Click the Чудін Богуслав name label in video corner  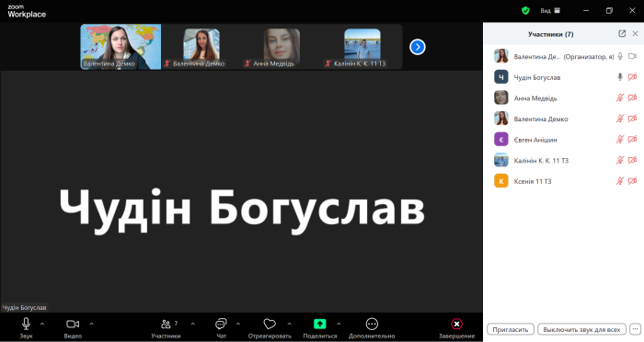24,307
